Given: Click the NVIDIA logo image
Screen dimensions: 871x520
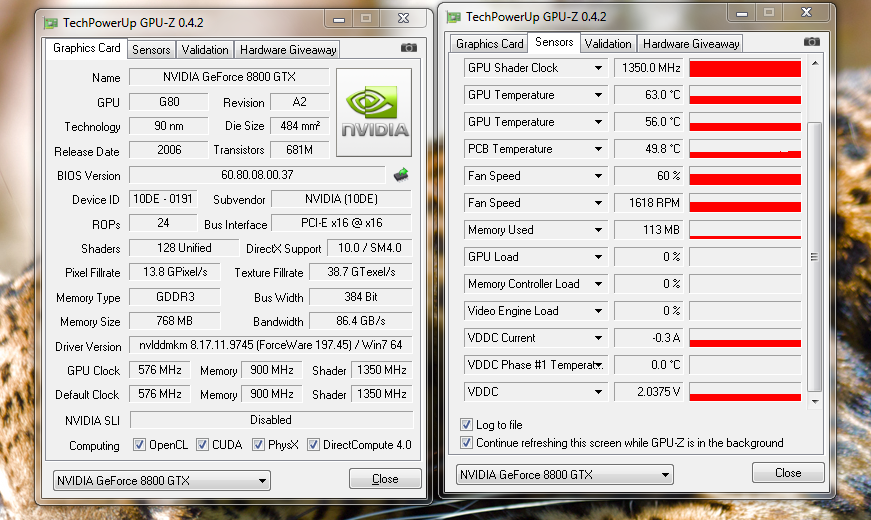Looking at the screenshot, I should pos(374,113).
